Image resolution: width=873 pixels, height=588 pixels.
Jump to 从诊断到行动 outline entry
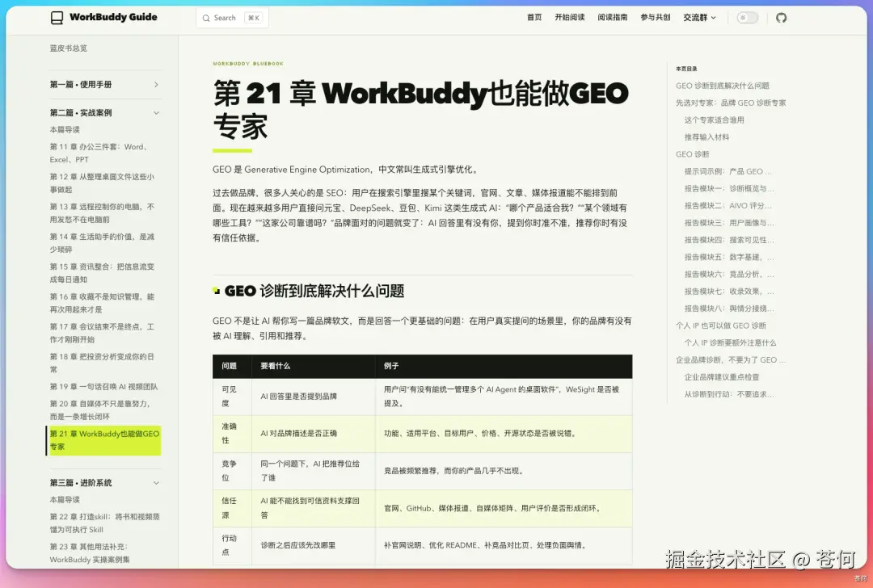pos(729,394)
